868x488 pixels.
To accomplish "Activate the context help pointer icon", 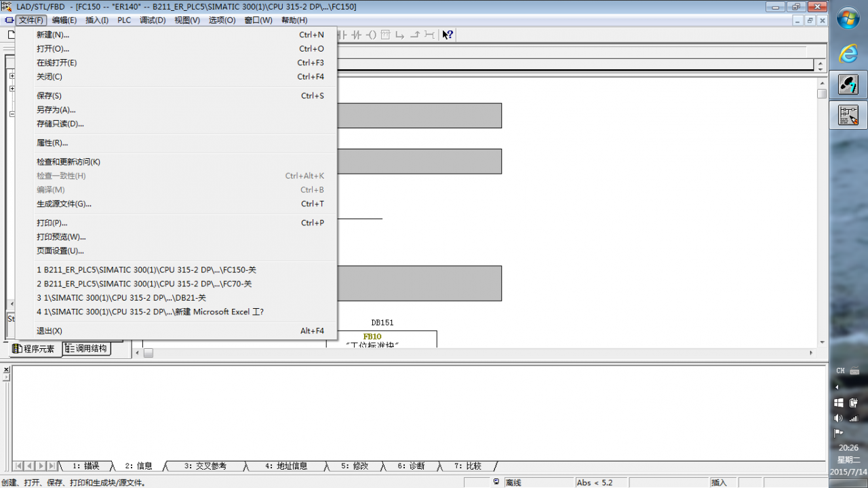I will [448, 35].
